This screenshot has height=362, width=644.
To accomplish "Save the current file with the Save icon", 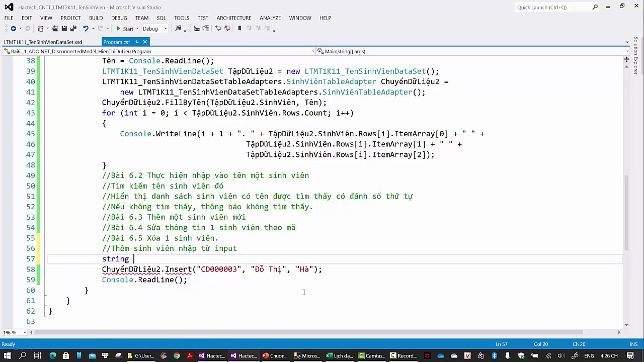I will pos(64,29).
